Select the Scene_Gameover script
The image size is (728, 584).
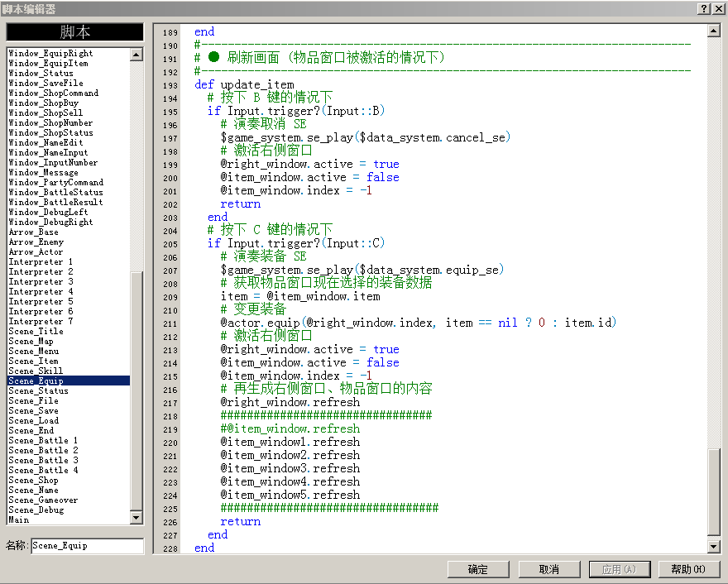coord(68,500)
